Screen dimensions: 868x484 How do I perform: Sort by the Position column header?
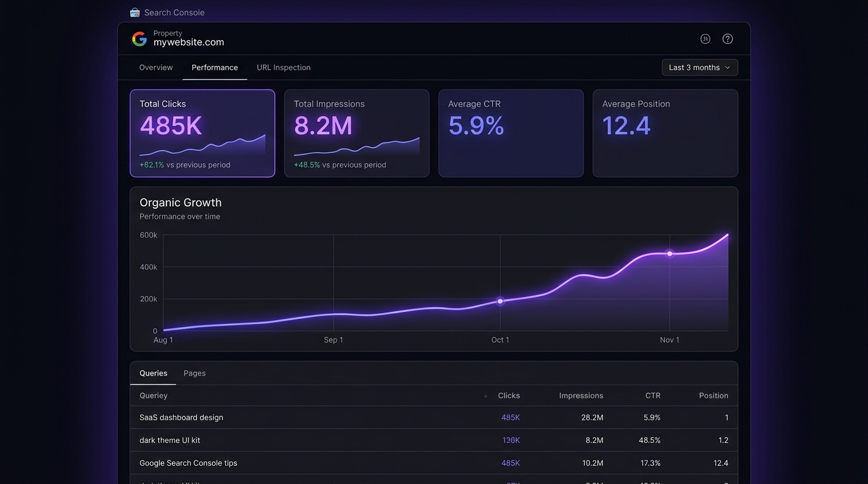(713, 396)
